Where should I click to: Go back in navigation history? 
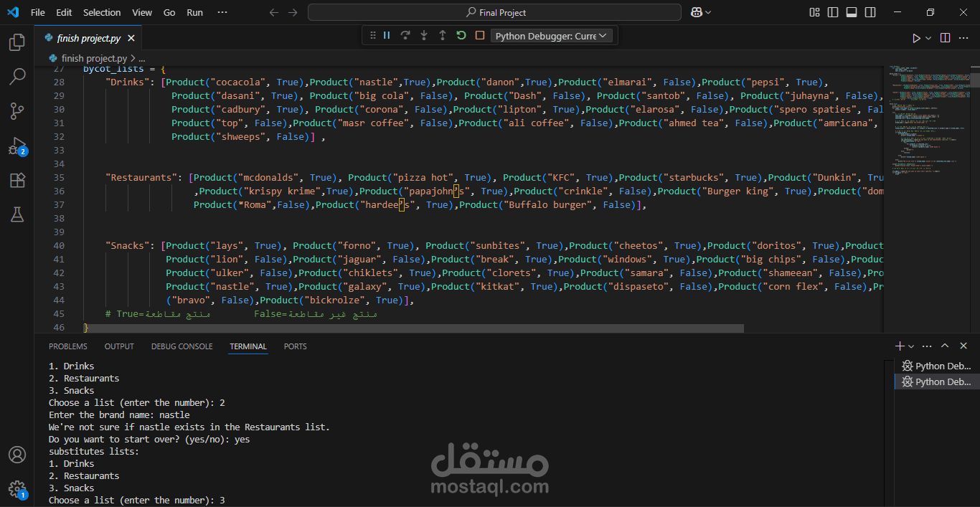(273, 12)
